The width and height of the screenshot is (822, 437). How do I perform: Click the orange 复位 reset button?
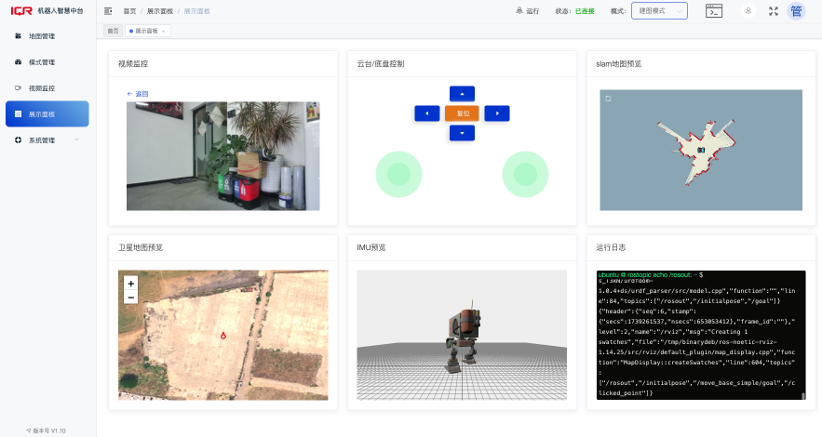(462, 113)
